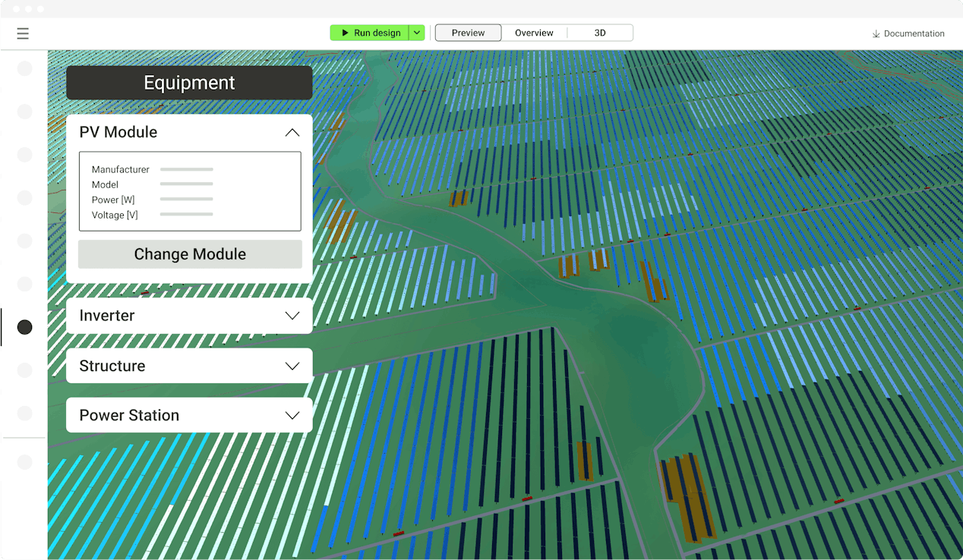
Task: Click the Power [W] value field
Action: [x=187, y=200]
